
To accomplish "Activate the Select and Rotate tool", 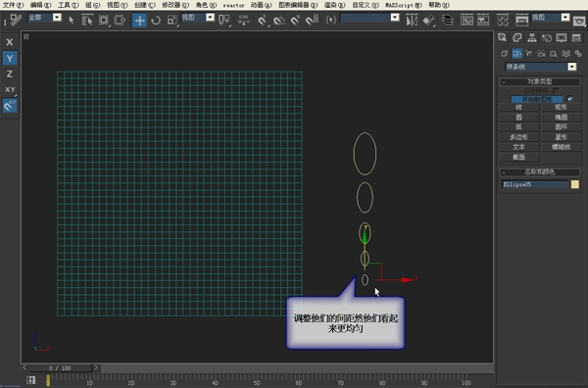I will 156,20.
